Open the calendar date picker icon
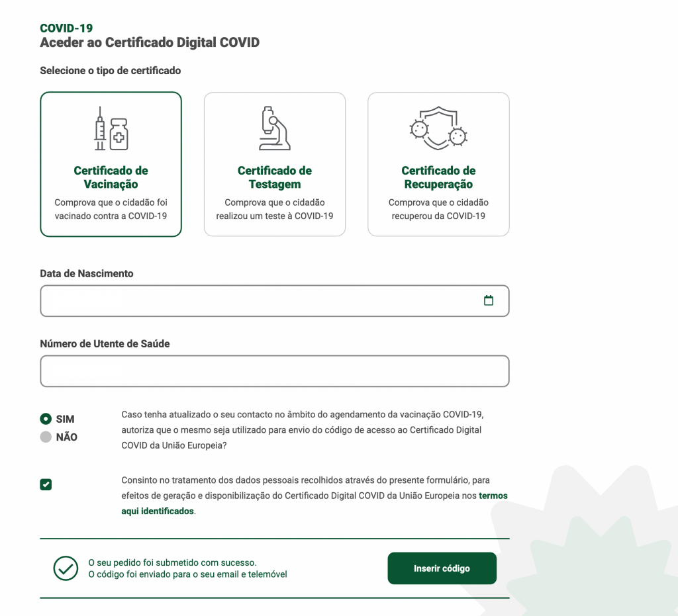The image size is (678, 616). (489, 301)
